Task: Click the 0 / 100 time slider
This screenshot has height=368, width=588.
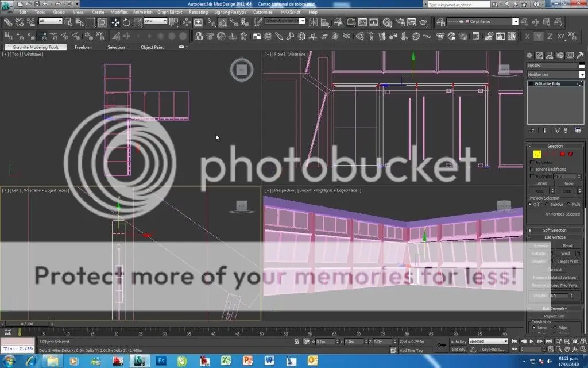Action: [x=27, y=324]
